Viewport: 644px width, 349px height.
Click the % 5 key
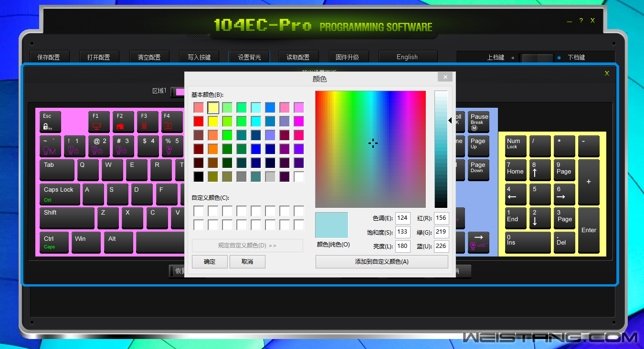point(172,146)
